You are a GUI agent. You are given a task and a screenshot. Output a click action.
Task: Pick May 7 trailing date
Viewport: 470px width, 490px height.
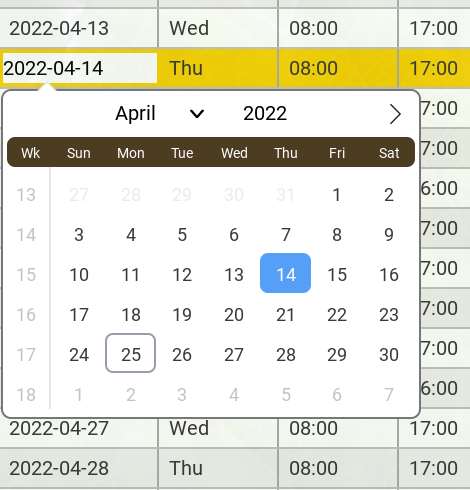(x=389, y=395)
